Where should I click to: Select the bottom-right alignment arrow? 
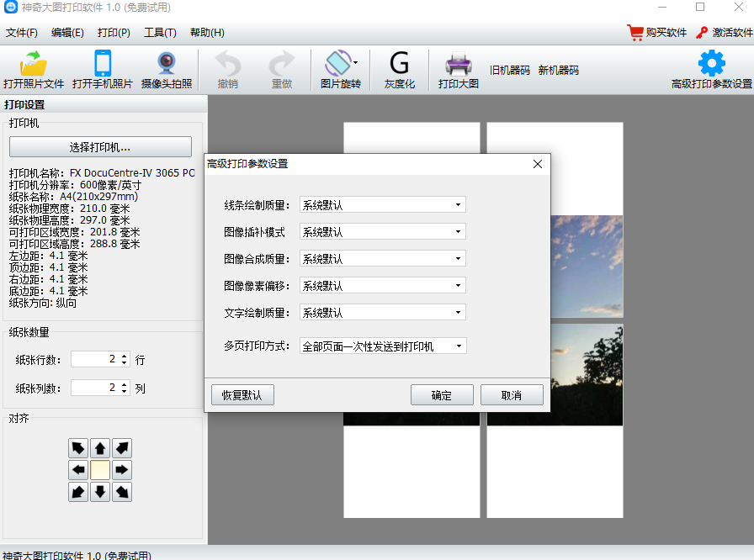coord(122,492)
